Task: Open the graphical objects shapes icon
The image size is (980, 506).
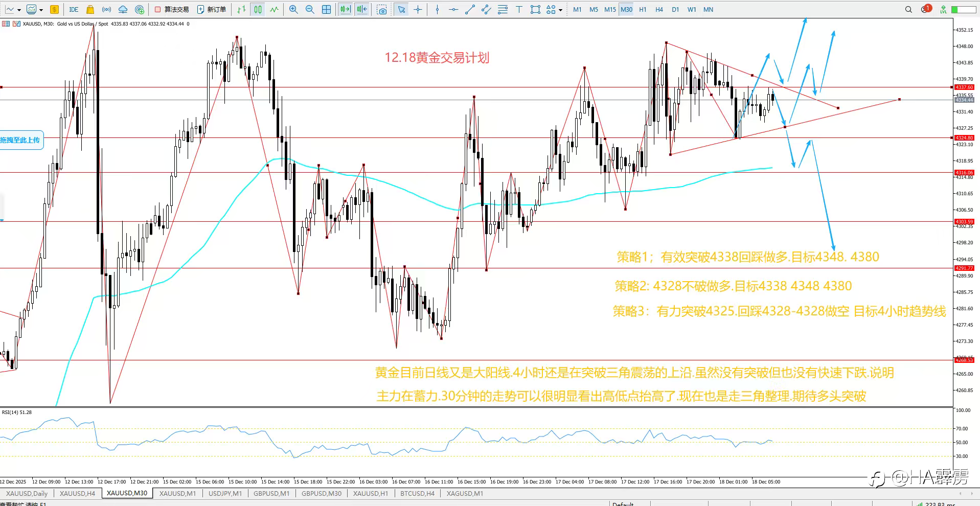Action: pyautogui.click(x=551, y=9)
